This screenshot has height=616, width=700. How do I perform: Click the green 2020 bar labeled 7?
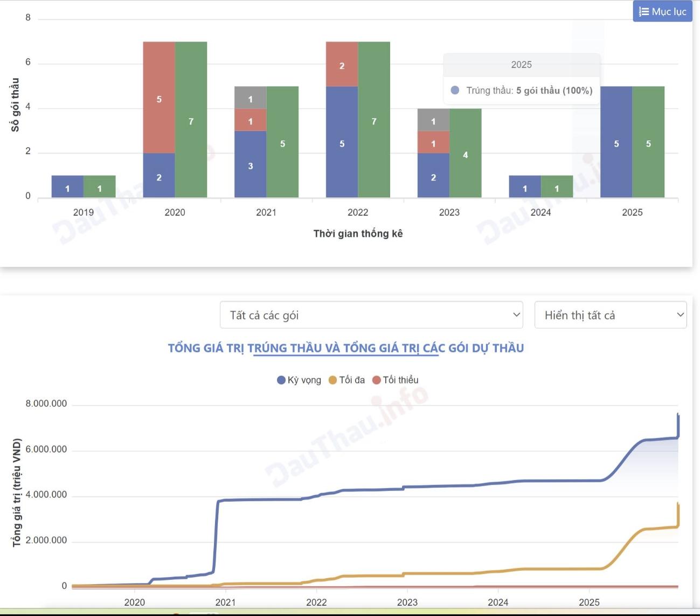tap(191, 120)
